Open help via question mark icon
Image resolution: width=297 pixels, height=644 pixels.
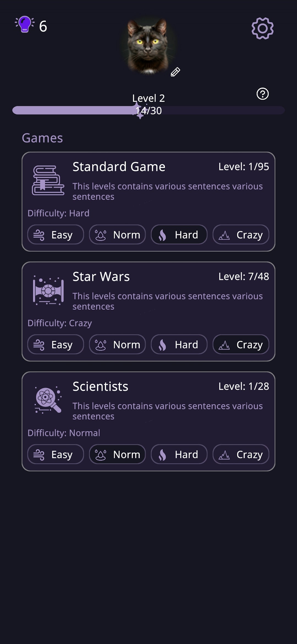pyautogui.click(x=262, y=94)
